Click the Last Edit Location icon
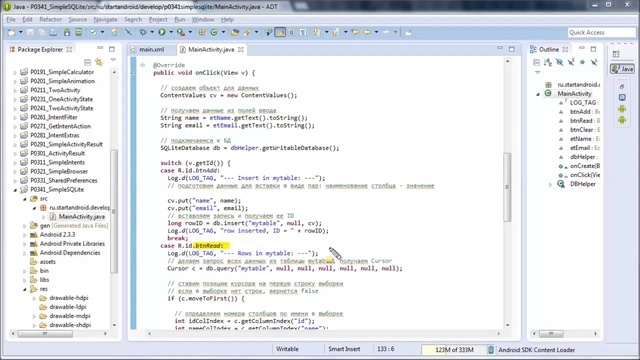 coord(356,32)
